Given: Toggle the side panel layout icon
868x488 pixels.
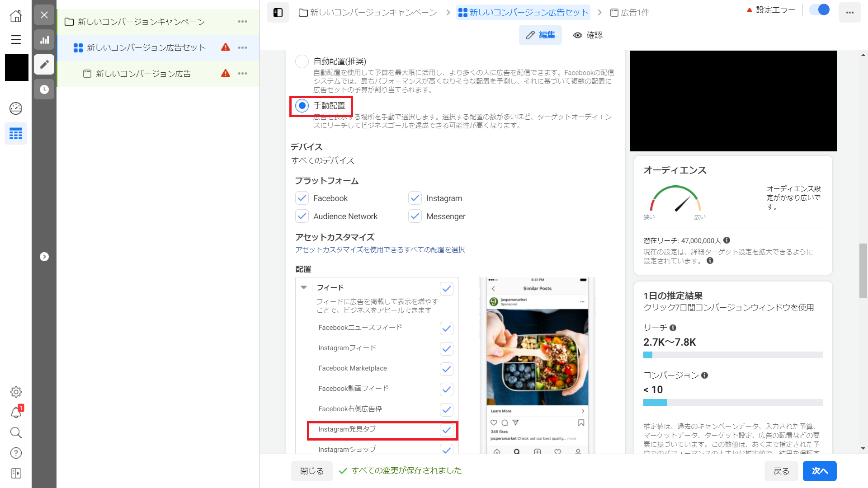Looking at the screenshot, I should (278, 13).
